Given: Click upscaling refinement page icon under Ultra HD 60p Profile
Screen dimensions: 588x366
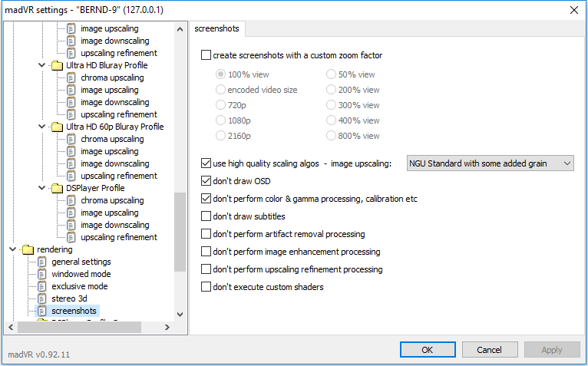Looking at the screenshot, I should coord(71,176).
